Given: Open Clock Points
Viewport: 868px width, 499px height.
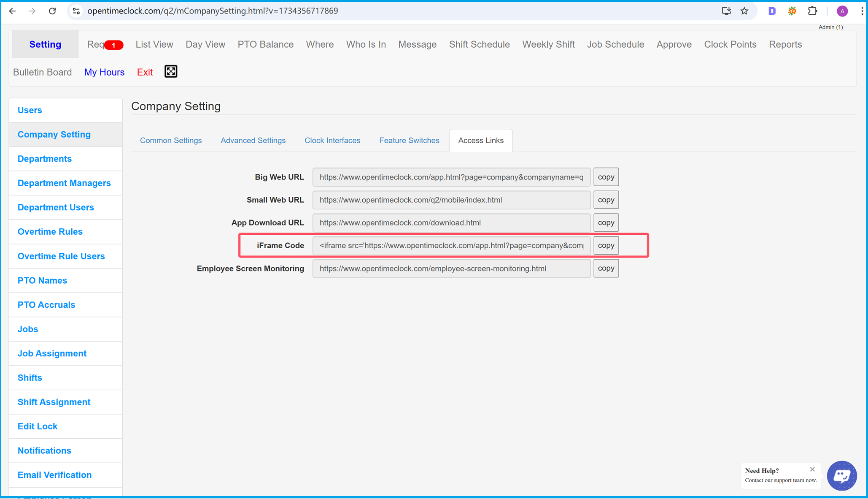Looking at the screenshot, I should (x=730, y=44).
